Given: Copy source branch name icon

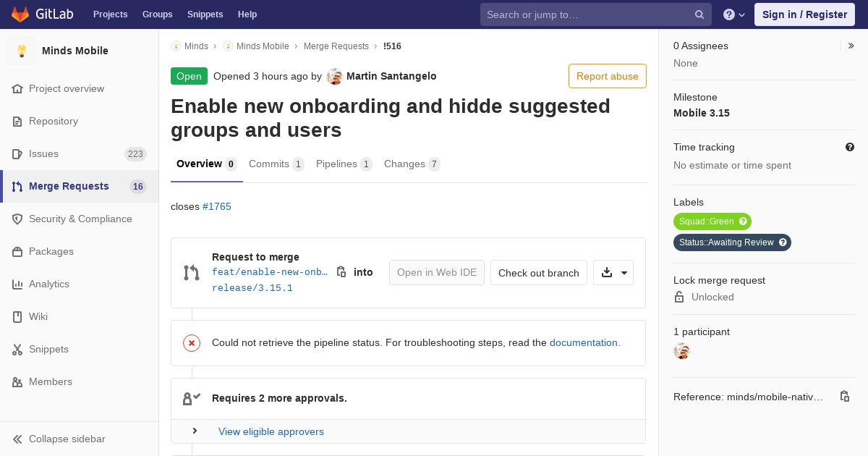Looking at the screenshot, I should point(341,272).
